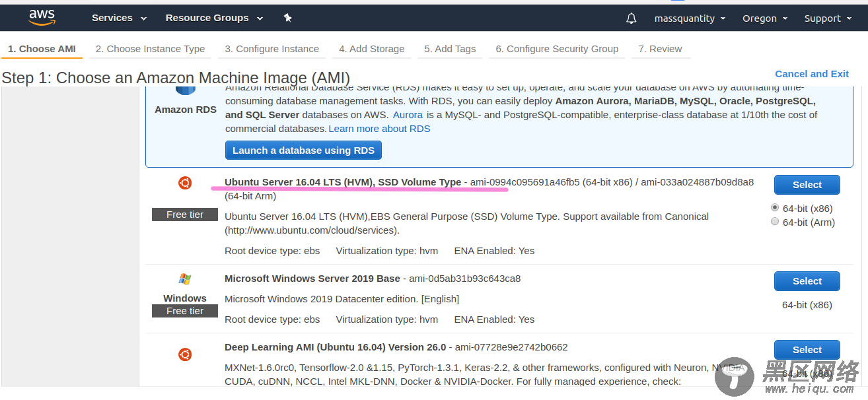Click Cancel and Exit
This screenshot has height=400, width=868.
812,74
